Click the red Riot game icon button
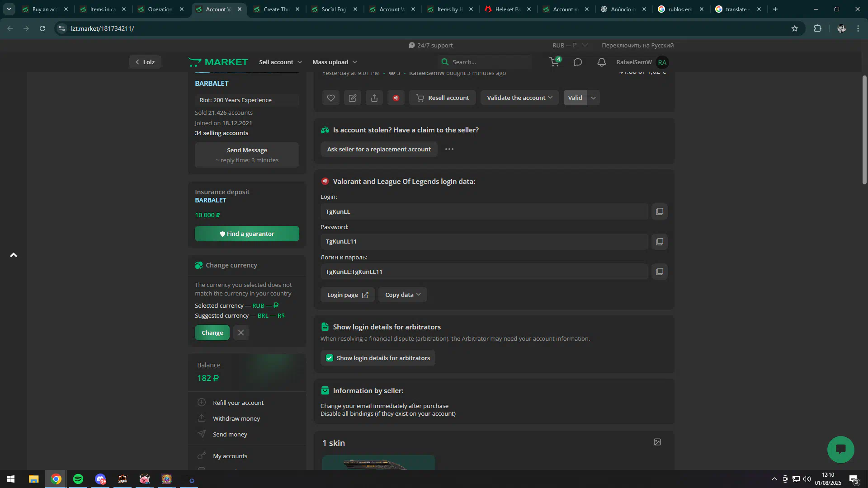 (396, 98)
